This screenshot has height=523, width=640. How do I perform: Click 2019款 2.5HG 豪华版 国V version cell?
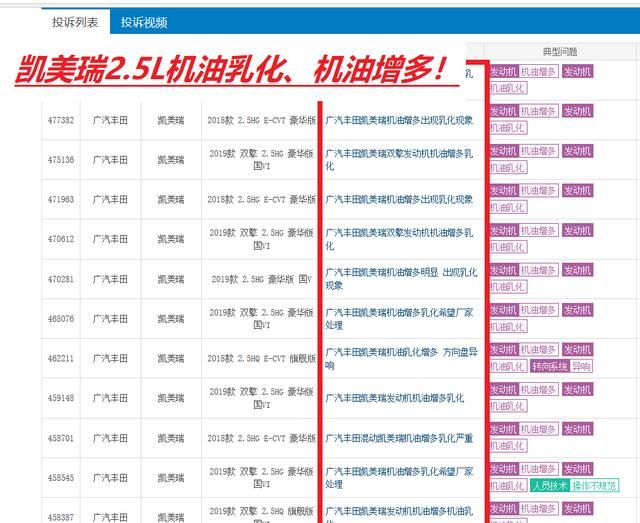[262, 279]
